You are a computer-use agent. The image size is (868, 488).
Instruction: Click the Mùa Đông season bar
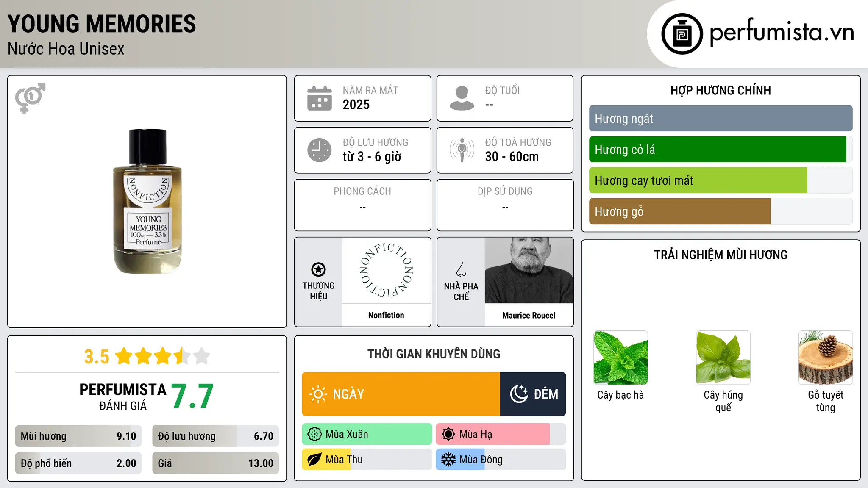[x=501, y=460]
